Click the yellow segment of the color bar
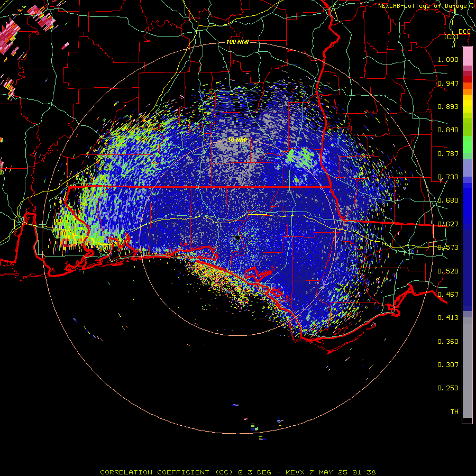 (467, 104)
